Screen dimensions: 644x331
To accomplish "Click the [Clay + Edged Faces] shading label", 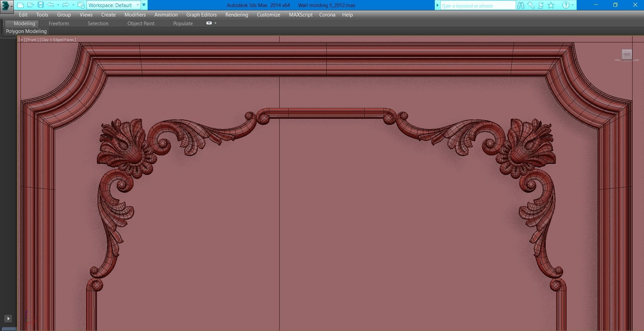I will (58, 40).
